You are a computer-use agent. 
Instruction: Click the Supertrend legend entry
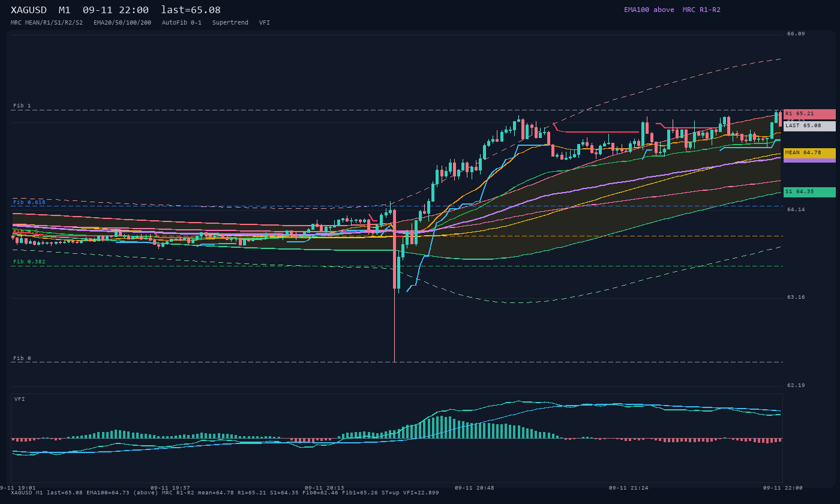tap(230, 23)
